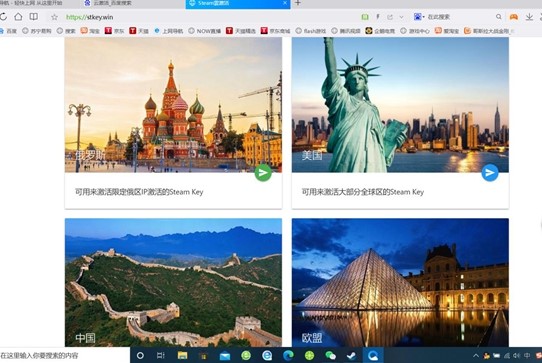Click the Windows taskbar search box

point(65,355)
